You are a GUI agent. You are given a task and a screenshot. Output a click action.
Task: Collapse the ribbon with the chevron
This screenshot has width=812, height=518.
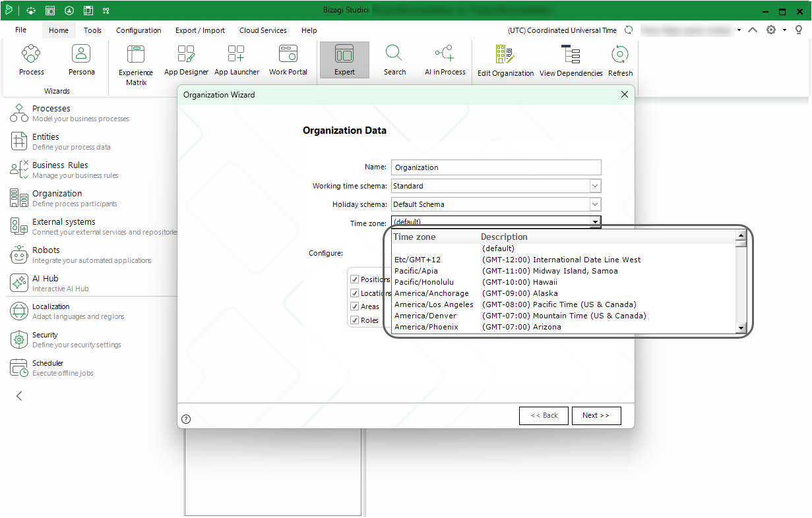[x=753, y=30]
